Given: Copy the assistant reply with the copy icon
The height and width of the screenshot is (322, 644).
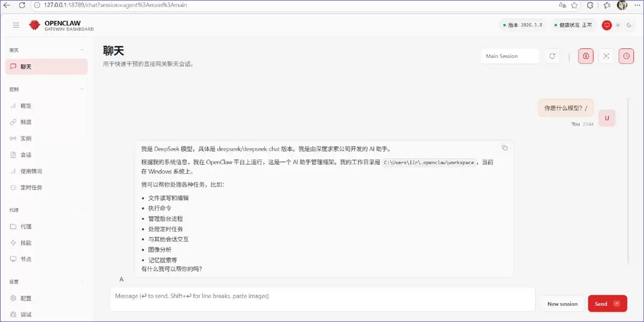Looking at the screenshot, I should pos(504,148).
